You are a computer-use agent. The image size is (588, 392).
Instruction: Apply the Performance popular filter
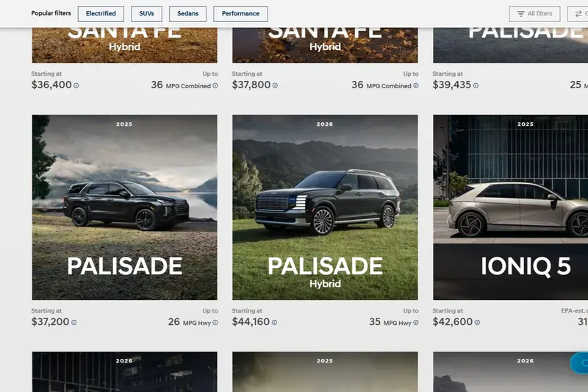240,14
